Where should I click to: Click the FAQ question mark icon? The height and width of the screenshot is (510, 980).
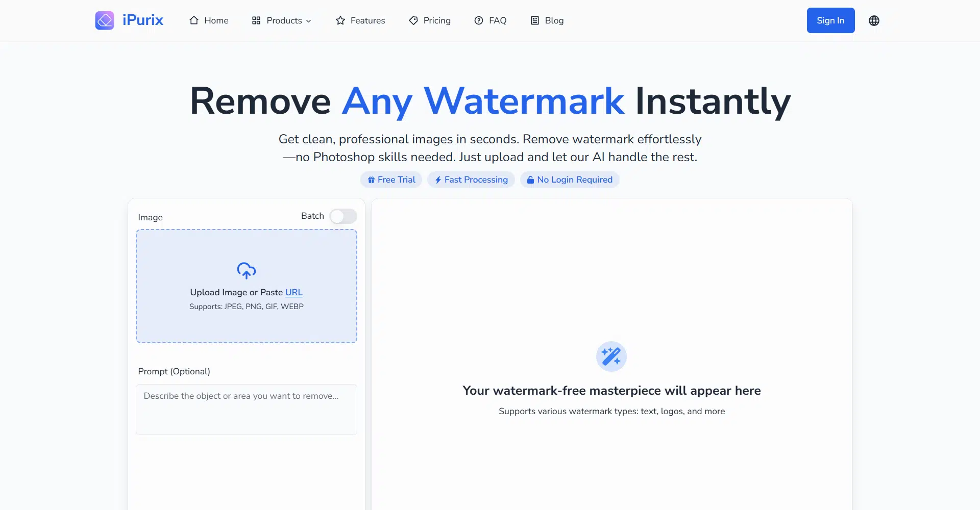(x=479, y=20)
